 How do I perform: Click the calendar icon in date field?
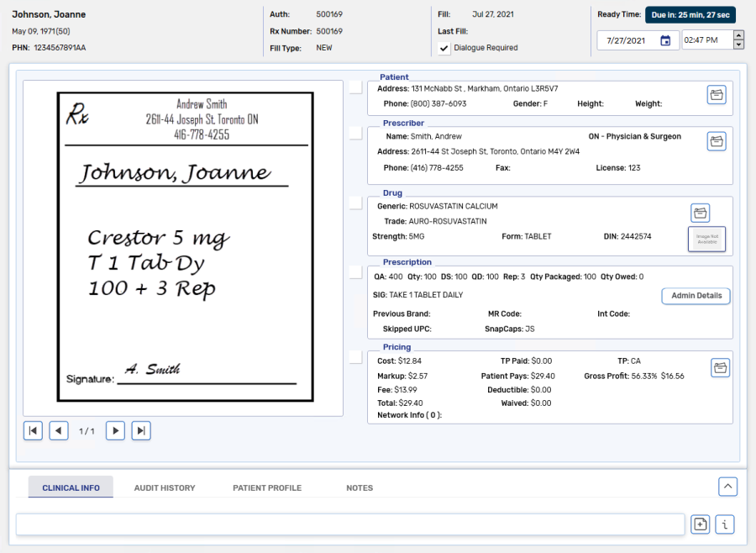(x=665, y=40)
